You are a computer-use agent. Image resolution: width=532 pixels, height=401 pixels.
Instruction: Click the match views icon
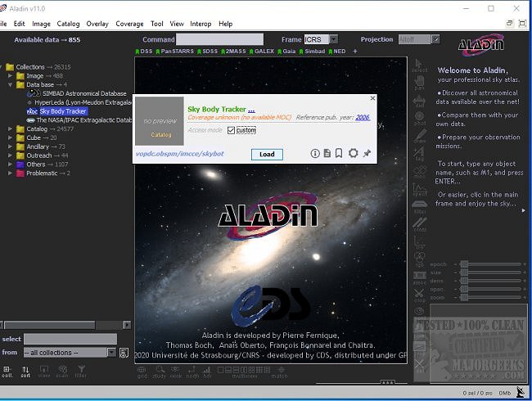point(280,372)
